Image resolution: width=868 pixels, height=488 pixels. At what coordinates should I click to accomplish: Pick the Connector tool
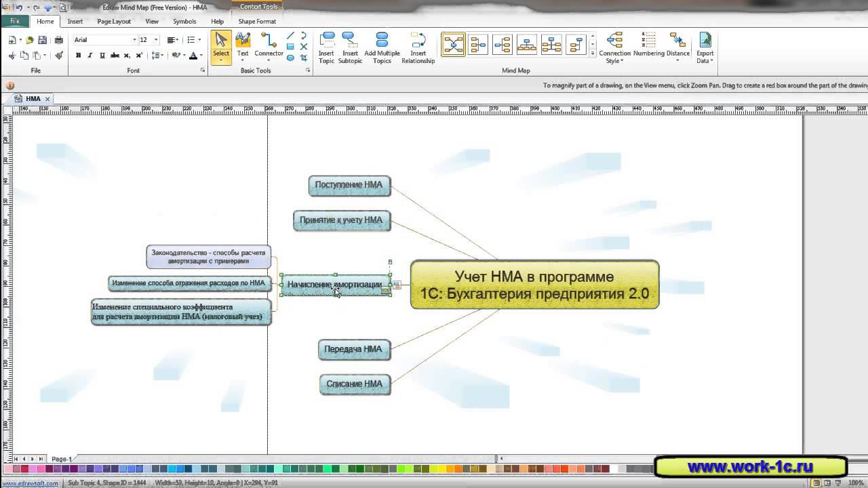point(269,47)
